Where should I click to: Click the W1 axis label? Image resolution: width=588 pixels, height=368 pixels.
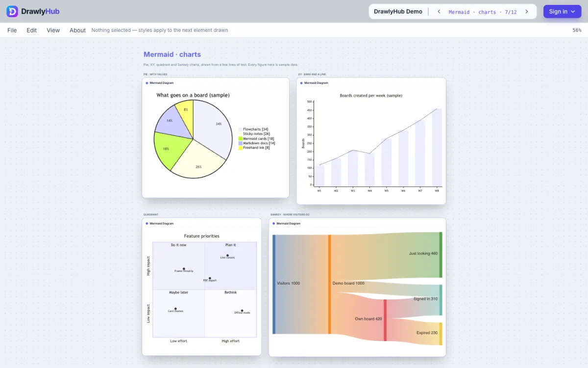[x=319, y=190]
